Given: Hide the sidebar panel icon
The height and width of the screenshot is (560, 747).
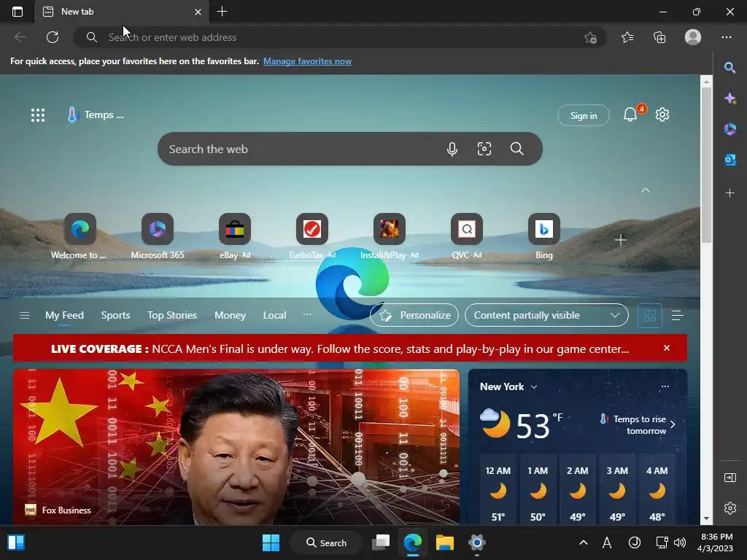Looking at the screenshot, I should [x=729, y=478].
